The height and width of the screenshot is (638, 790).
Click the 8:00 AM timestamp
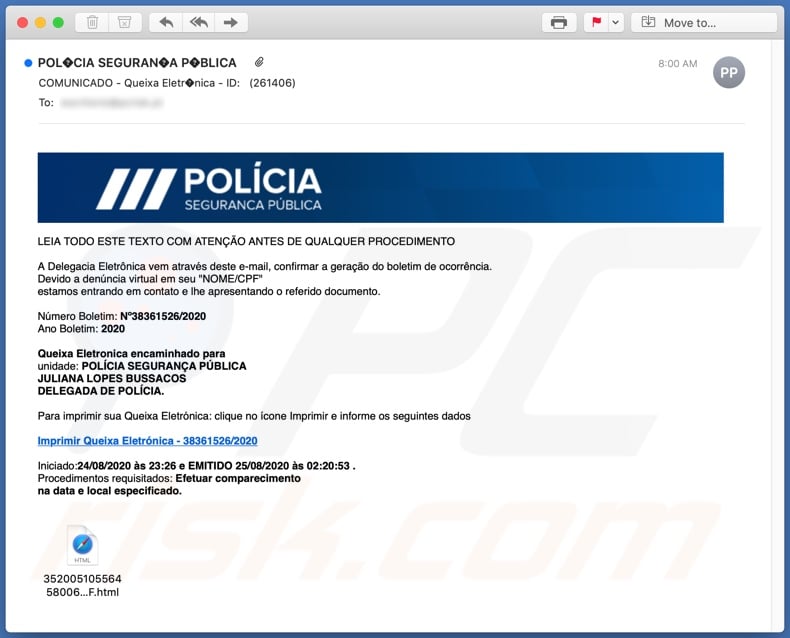(678, 63)
